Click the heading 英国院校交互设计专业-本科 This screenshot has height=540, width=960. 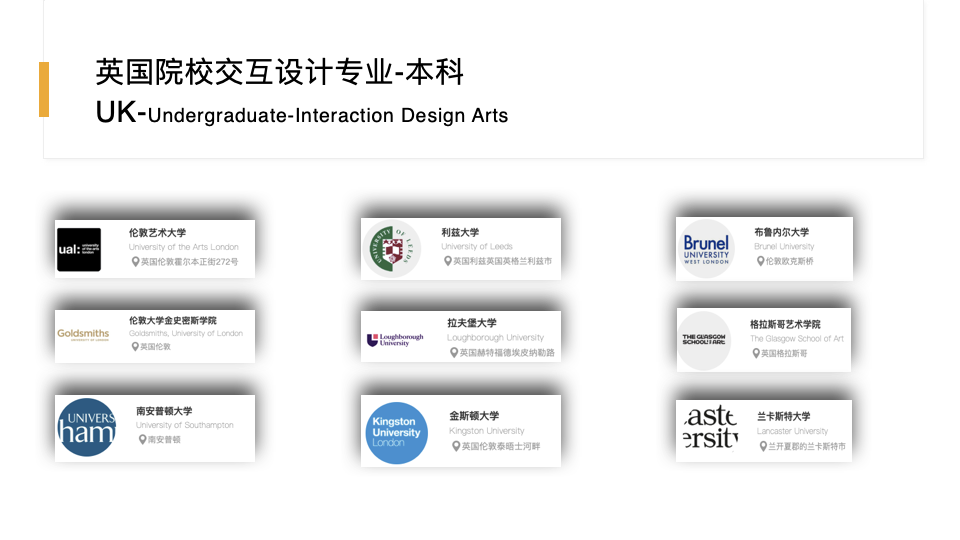280,72
